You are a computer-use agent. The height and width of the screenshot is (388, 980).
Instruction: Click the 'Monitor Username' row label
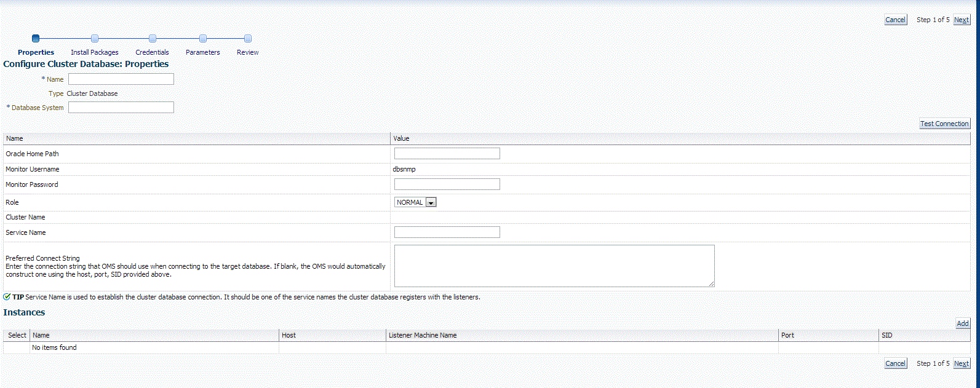(33, 169)
